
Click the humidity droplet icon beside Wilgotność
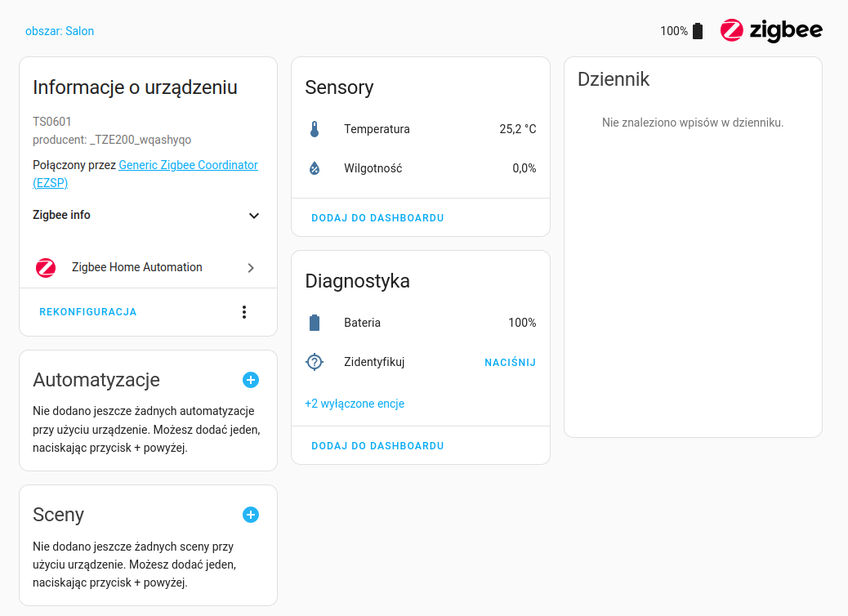[x=315, y=168]
